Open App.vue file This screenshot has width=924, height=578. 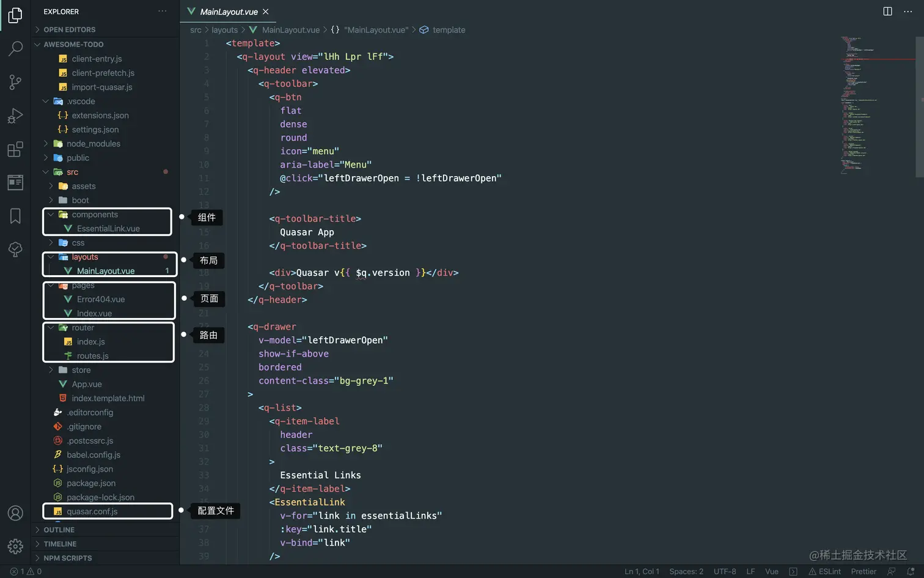click(105, 384)
